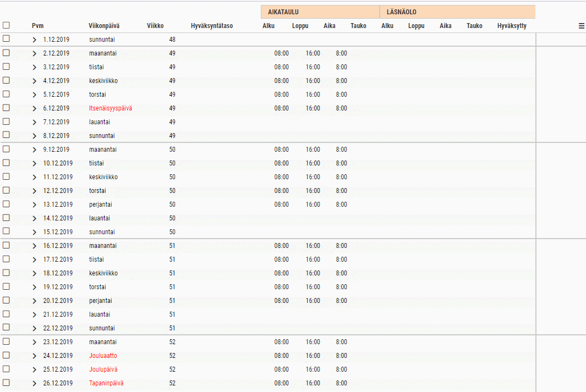Click the red Itsenäisyyspäivä weekday text
This screenshot has height=392, width=586.
click(110, 108)
